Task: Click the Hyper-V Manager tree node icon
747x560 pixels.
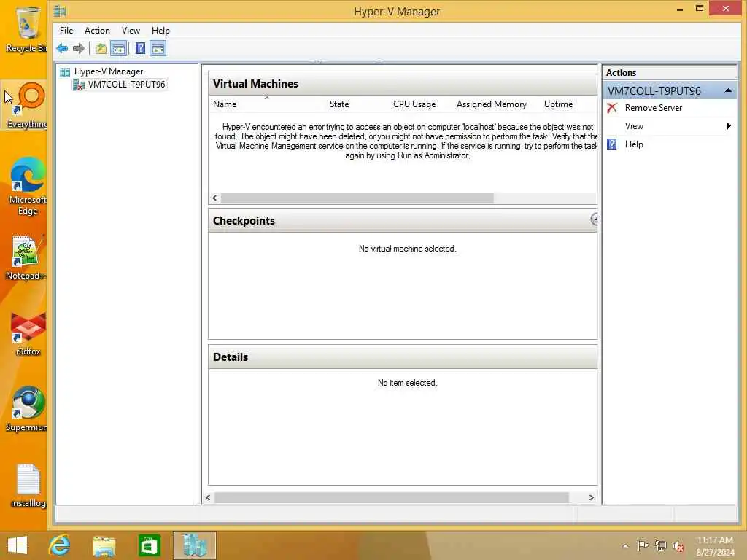Action: tap(65, 72)
